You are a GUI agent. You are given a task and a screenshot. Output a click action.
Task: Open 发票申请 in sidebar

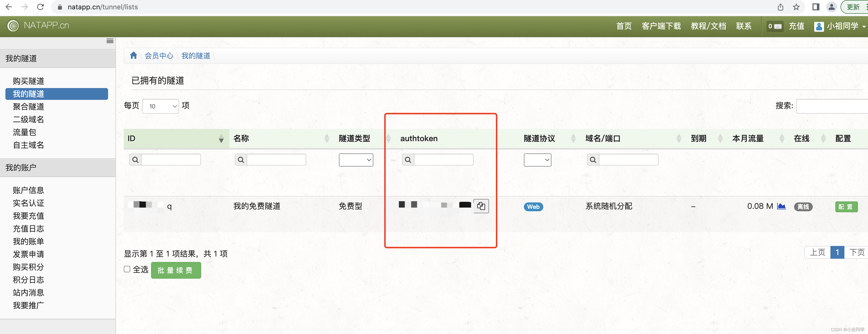tap(29, 254)
